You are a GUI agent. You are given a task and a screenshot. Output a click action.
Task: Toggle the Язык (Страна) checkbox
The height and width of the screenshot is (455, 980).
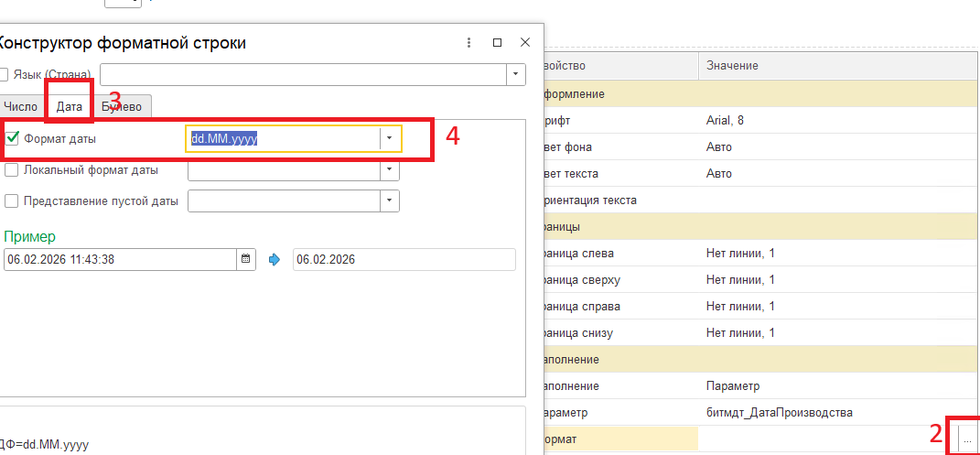5,74
